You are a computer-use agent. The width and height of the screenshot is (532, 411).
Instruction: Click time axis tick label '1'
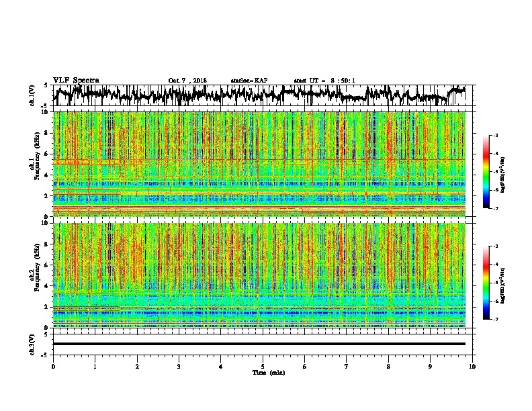tap(95, 367)
